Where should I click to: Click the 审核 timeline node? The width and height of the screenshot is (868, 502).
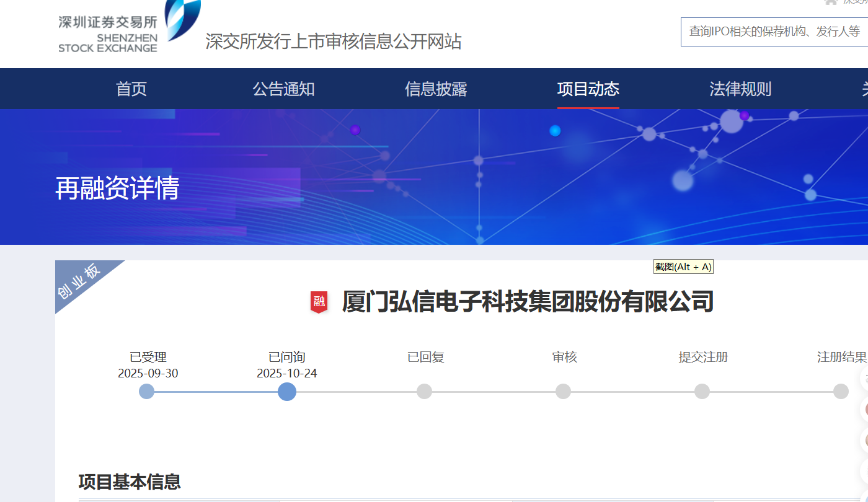(563, 392)
